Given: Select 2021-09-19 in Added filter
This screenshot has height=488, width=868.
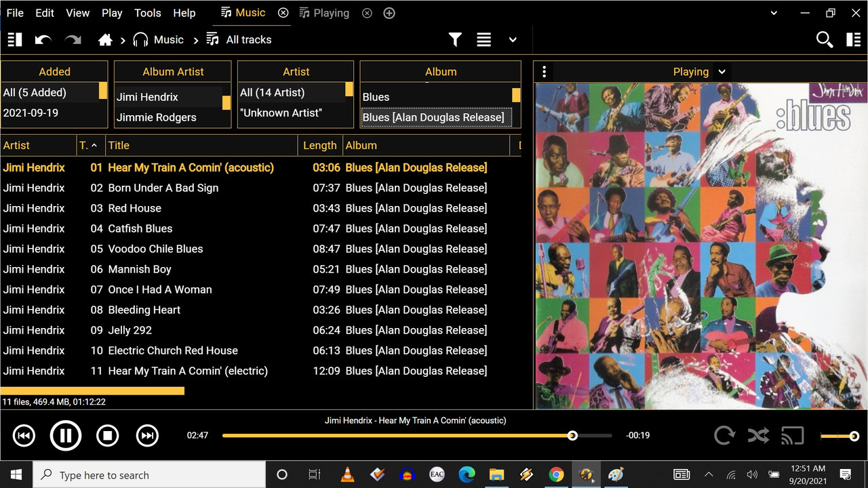Looking at the screenshot, I should pos(50,113).
